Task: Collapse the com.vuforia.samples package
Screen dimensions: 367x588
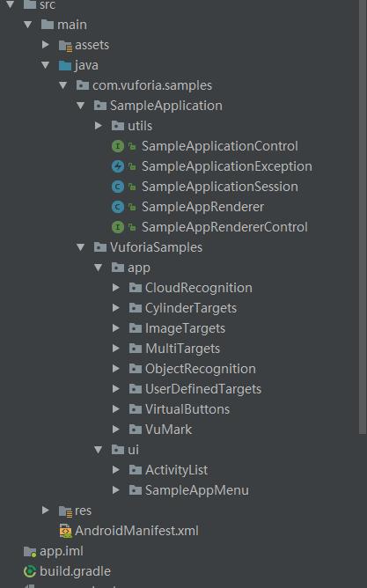Action: tap(63, 85)
